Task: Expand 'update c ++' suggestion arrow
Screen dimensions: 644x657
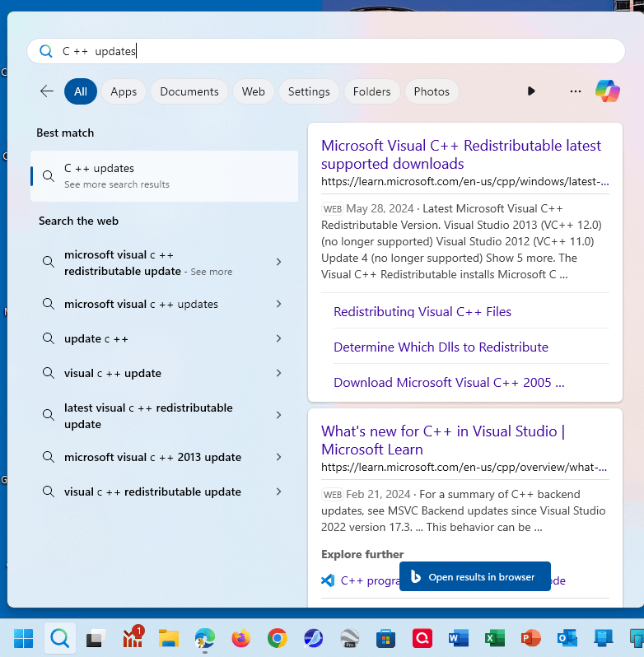Action: pyautogui.click(x=278, y=338)
